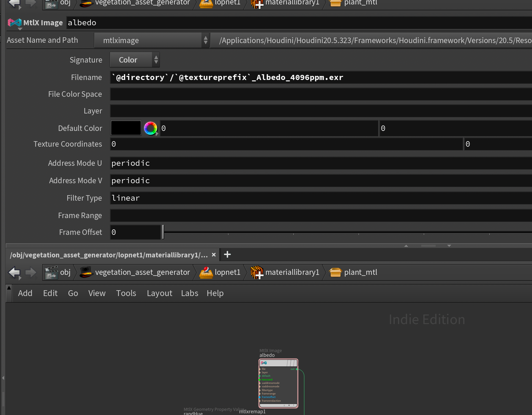Open the Go menu
Screen dimensions: 532x415
coord(73,293)
